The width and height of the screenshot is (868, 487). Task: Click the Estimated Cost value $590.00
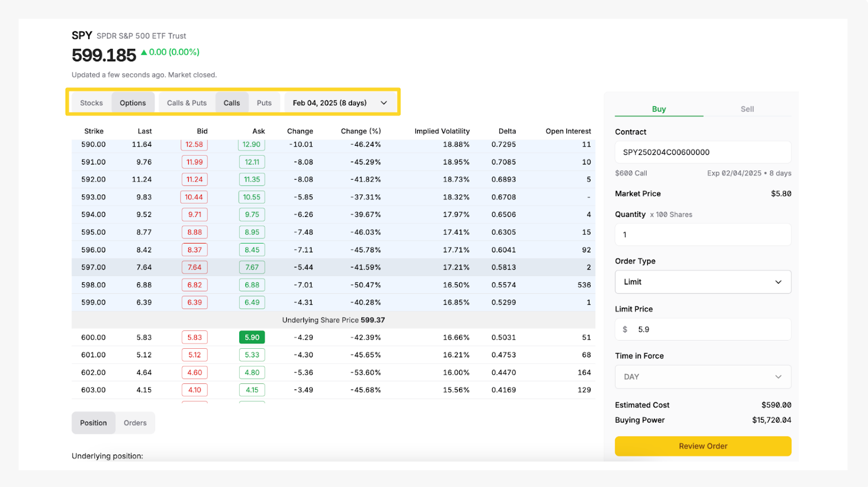(776, 405)
